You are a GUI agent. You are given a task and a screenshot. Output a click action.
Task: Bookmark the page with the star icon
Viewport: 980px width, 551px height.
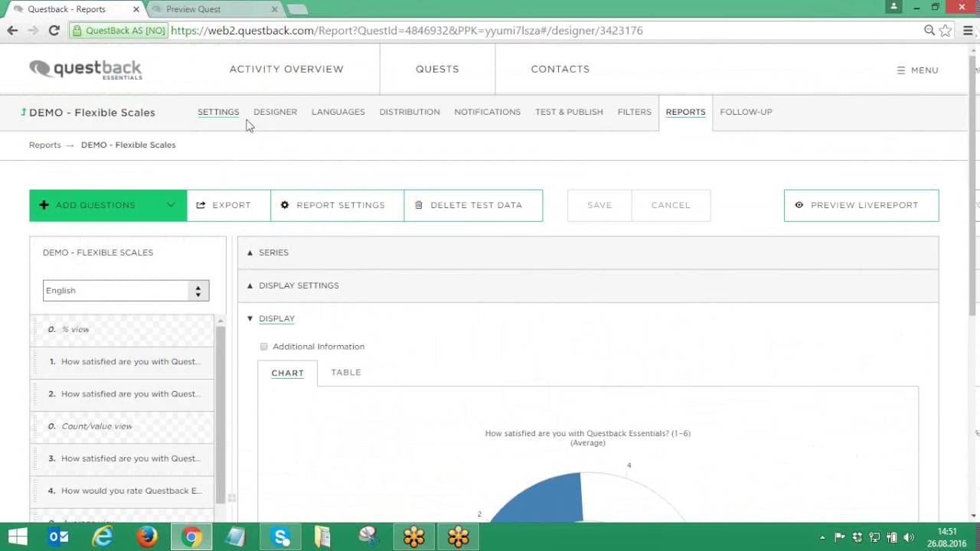(x=946, y=31)
